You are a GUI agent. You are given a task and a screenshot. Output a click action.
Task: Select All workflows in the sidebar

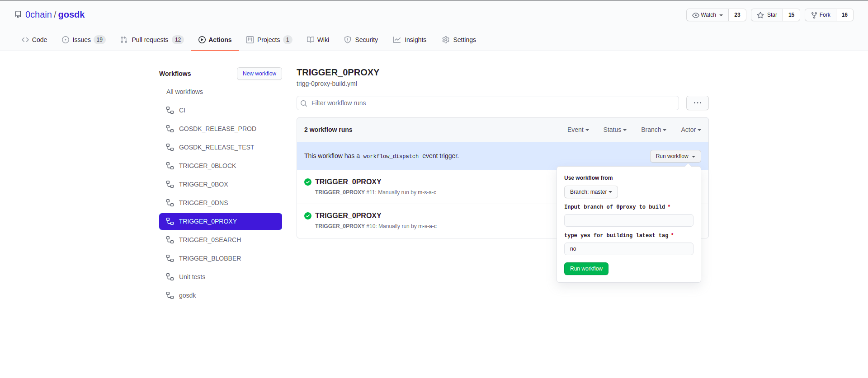point(184,92)
